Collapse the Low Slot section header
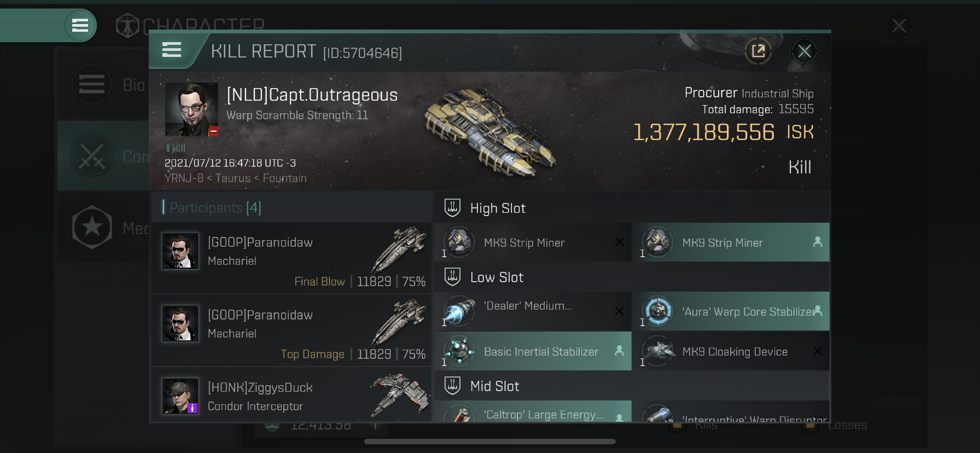This screenshot has width=980, height=453. (x=496, y=277)
